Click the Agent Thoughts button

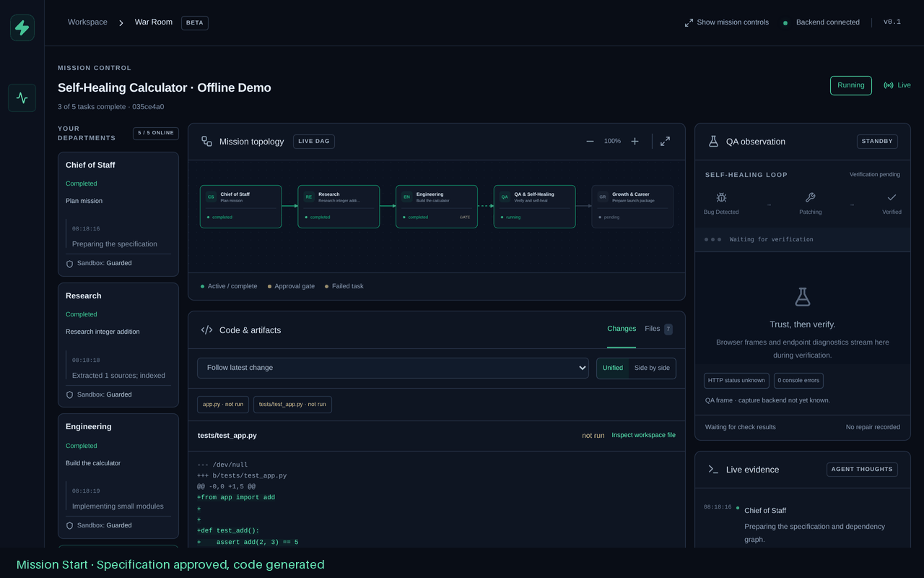(862, 470)
